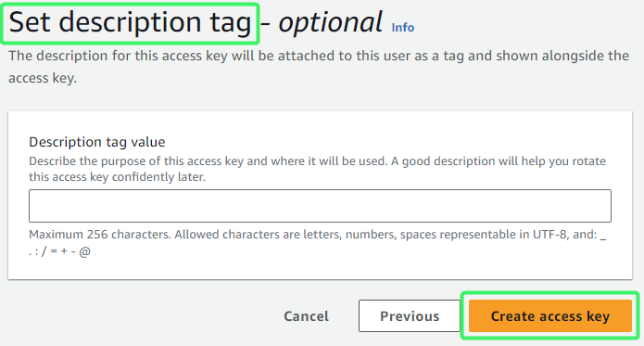Go back with the Previous button
The width and height of the screenshot is (644, 346).
pyautogui.click(x=409, y=315)
